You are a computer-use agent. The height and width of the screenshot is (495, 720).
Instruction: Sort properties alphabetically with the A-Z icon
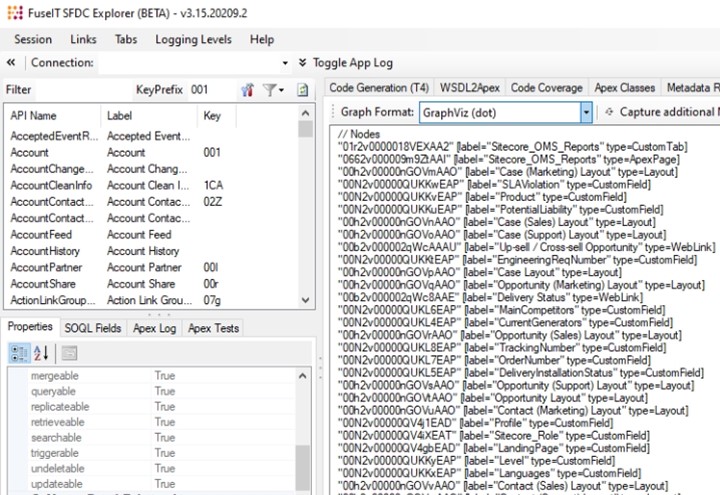click(41, 353)
